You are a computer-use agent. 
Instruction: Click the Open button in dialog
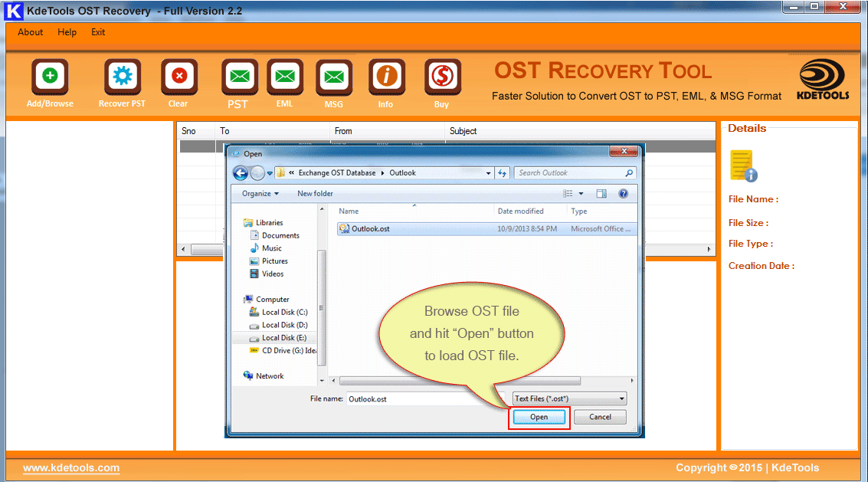pos(539,417)
